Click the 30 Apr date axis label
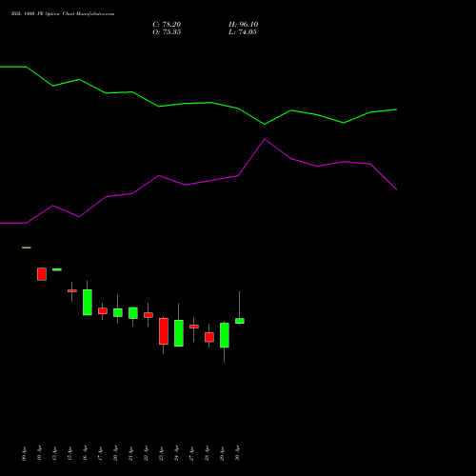Viewport: 476px width, 476px height. (x=237, y=453)
